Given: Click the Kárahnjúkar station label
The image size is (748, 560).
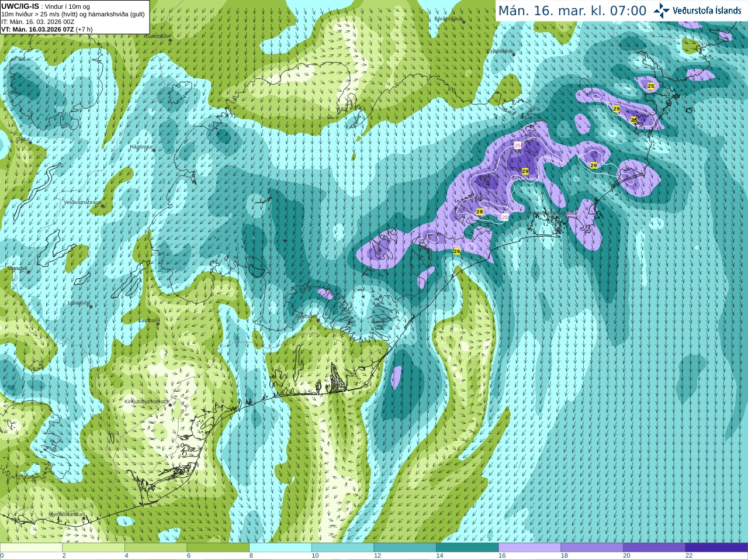Looking at the screenshot, I should [448, 19].
